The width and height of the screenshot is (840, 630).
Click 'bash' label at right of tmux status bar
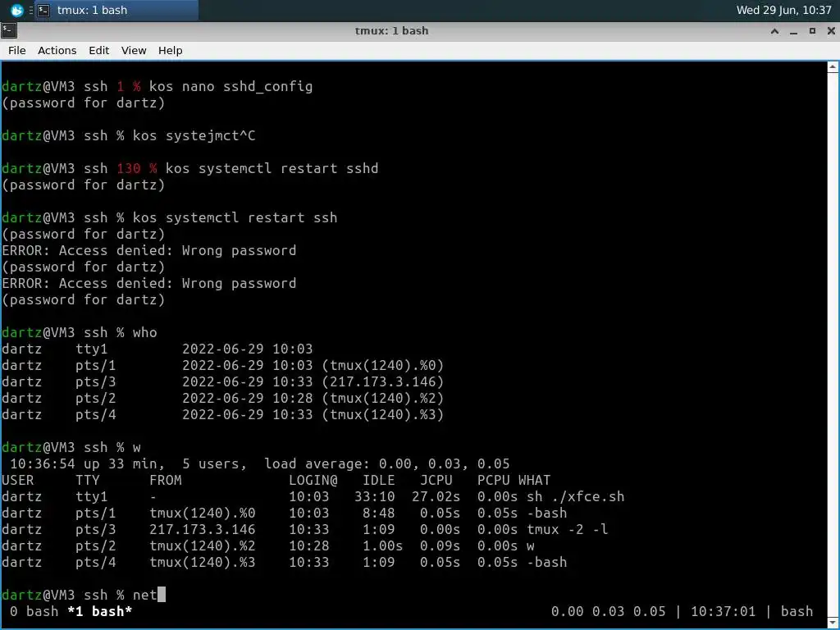click(797, 611)
